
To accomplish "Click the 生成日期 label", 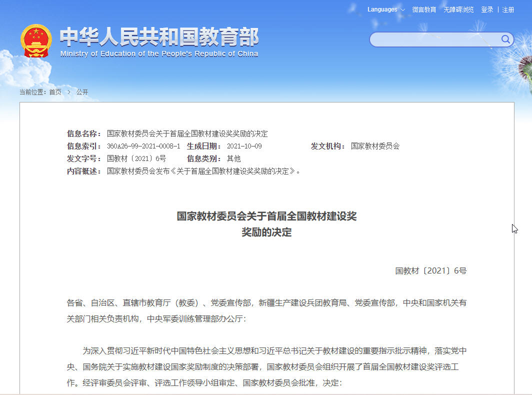I will [x=204, y=146].
